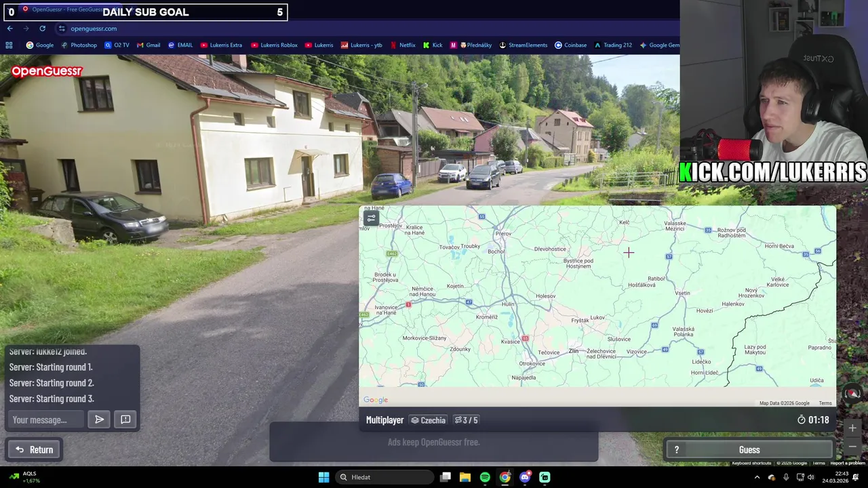Open the site information icon in address bar
The height and width of the screenshot is (488, 868).
61,28
